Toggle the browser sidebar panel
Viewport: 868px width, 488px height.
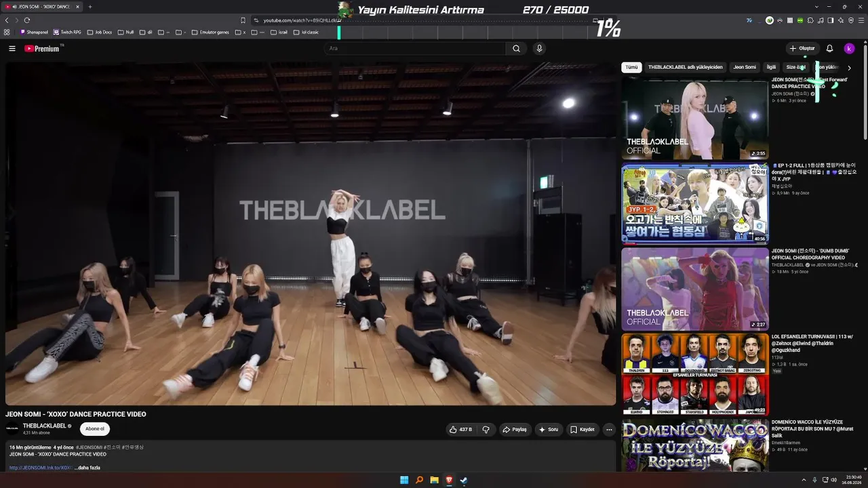pos(831,20)
